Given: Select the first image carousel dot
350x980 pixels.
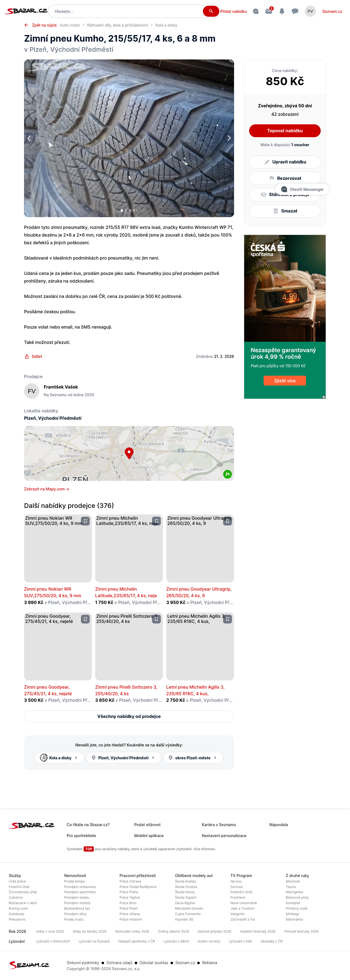Looking at the screenshot, I should tap(122, 210).
